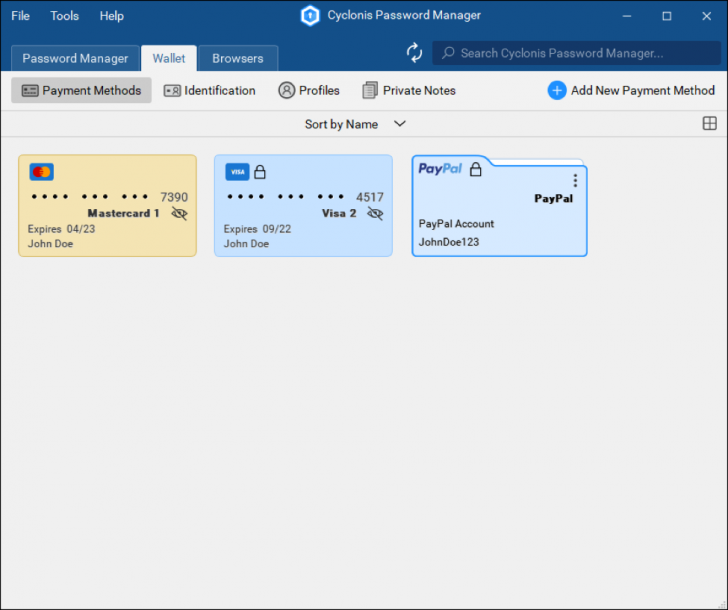
Task: Click Add New Payment Method text
Action: click(643, 90)
